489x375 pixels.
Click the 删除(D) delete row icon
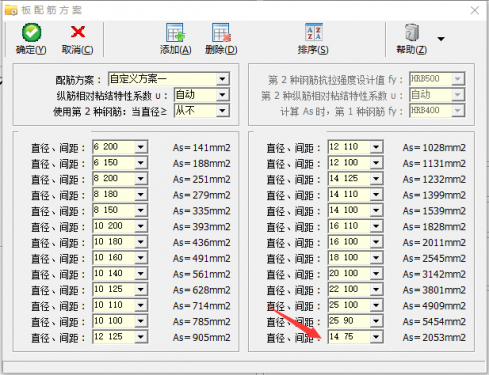point(221,33)
